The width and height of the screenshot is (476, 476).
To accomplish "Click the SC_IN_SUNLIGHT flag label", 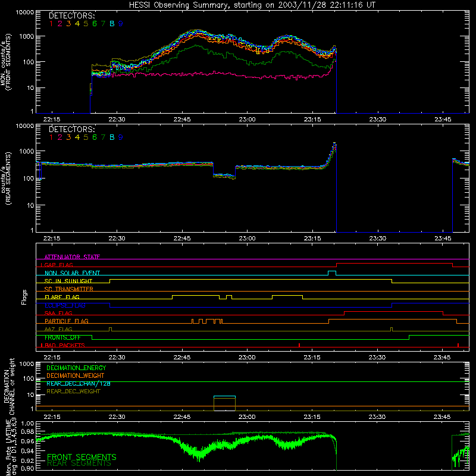I will (x=68, y=281).
